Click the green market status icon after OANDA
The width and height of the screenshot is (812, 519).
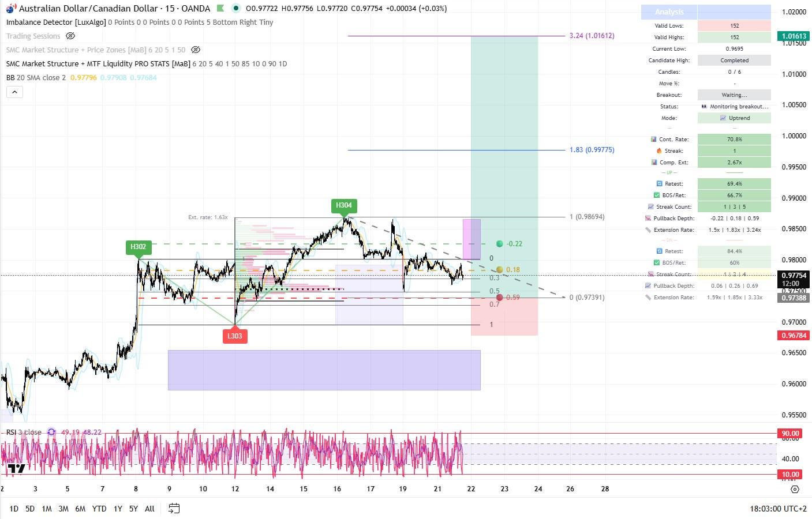pos(220,9)
